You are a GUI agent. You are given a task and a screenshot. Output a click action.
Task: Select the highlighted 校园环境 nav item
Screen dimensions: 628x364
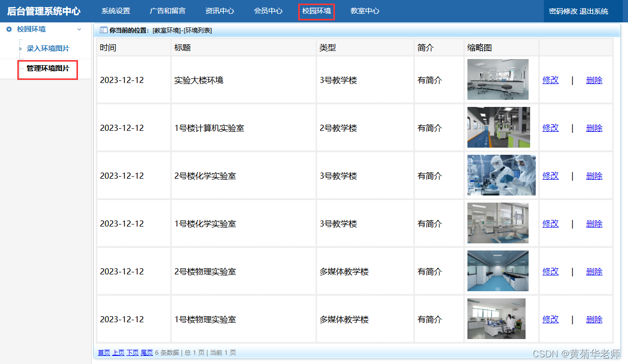click(x=316, y=11)
